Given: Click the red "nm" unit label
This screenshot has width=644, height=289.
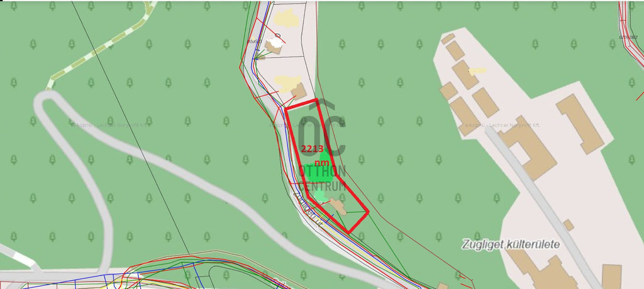Looking at the screenshot, I should 323,163.
